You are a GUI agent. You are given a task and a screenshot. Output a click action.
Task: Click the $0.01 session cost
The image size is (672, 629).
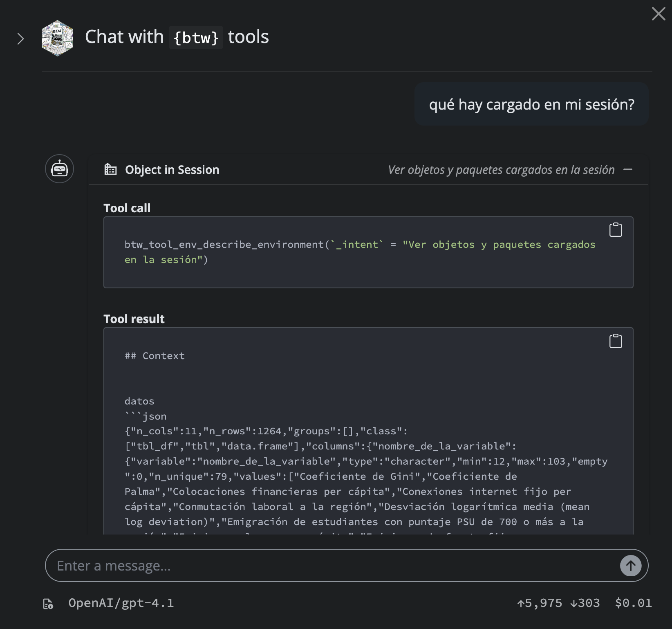tap(633, 603)
